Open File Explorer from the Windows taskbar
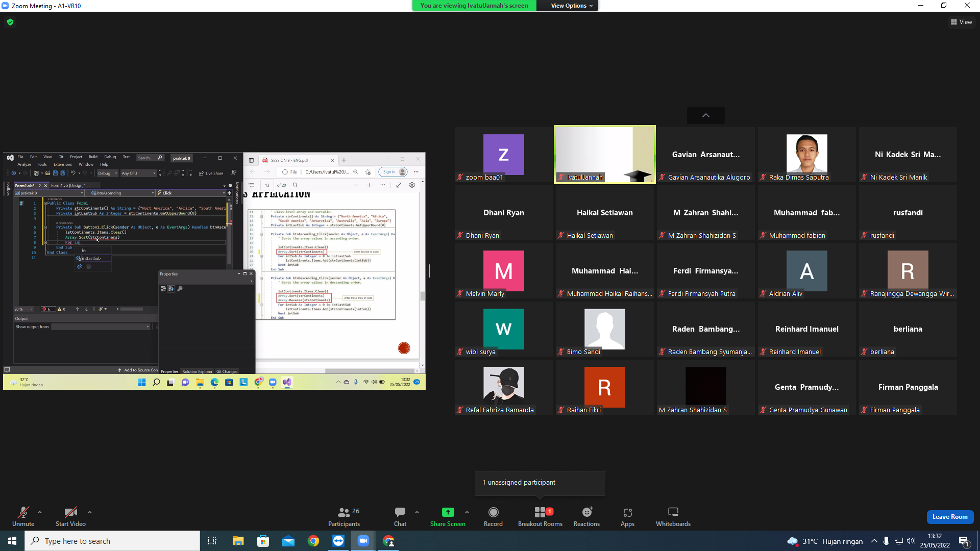This screenshot has height=551, width=980. point(238,541)
